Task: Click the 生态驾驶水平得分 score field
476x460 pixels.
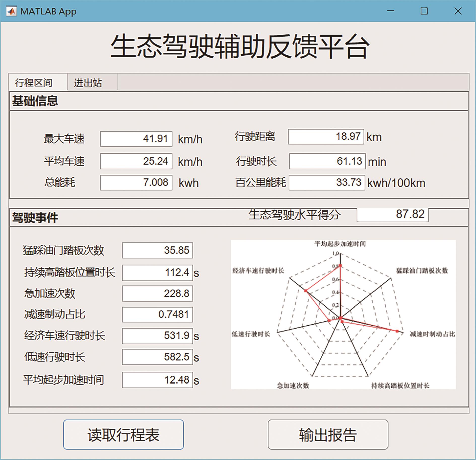Action: coord(392,214)
